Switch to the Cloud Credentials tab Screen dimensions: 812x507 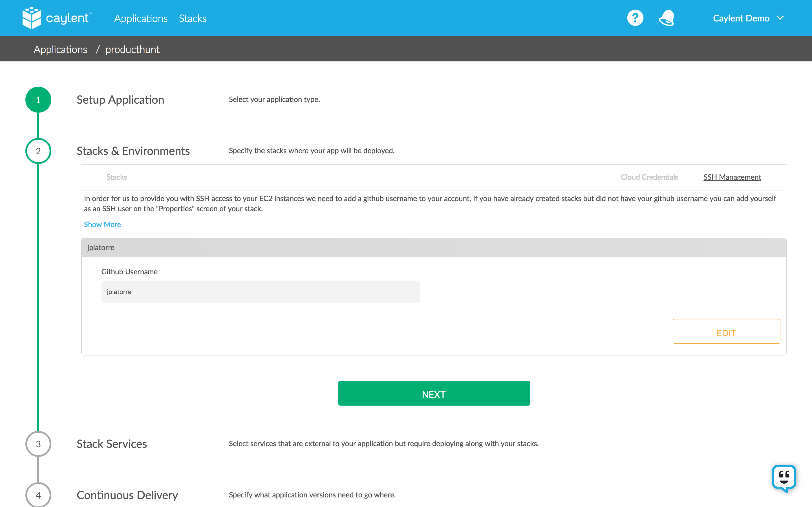pos(649,177)
